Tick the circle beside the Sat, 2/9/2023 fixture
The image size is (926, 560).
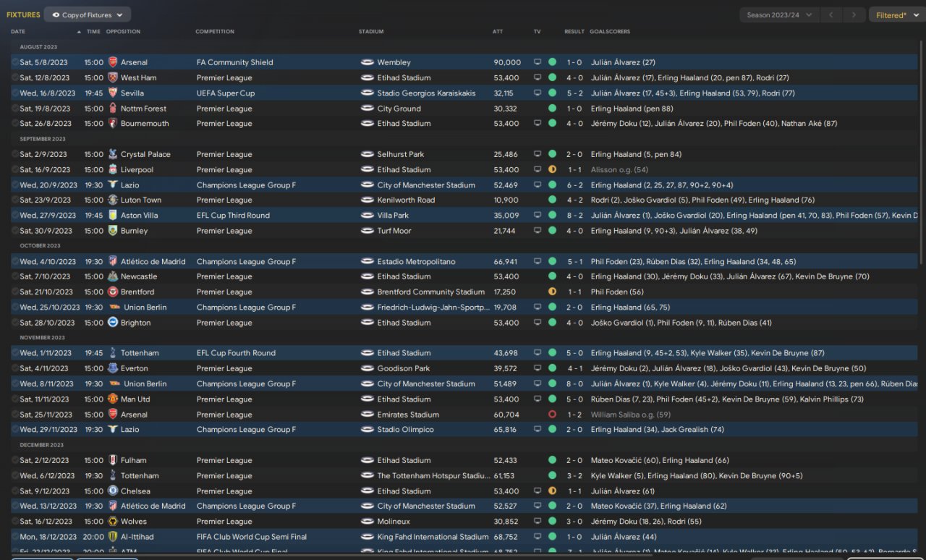15,155
